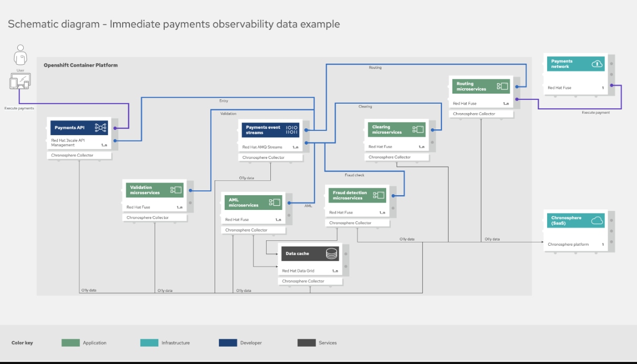Image resolution: width=637 pixels, height=364 pixels.
Task: Click the Payments network cloud icon
Action: coord(597,64)
